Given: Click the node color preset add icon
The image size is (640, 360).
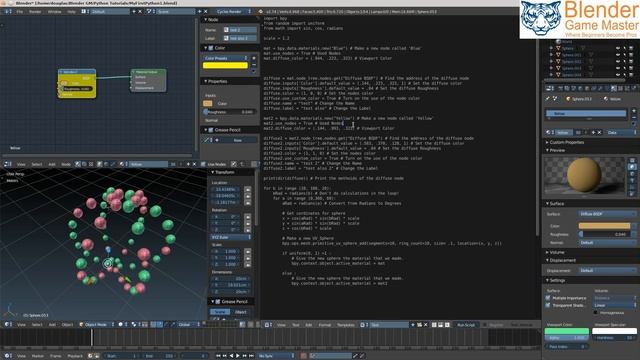Looking at the screenshot, I should pyautogui.click(x=254, y=58).
